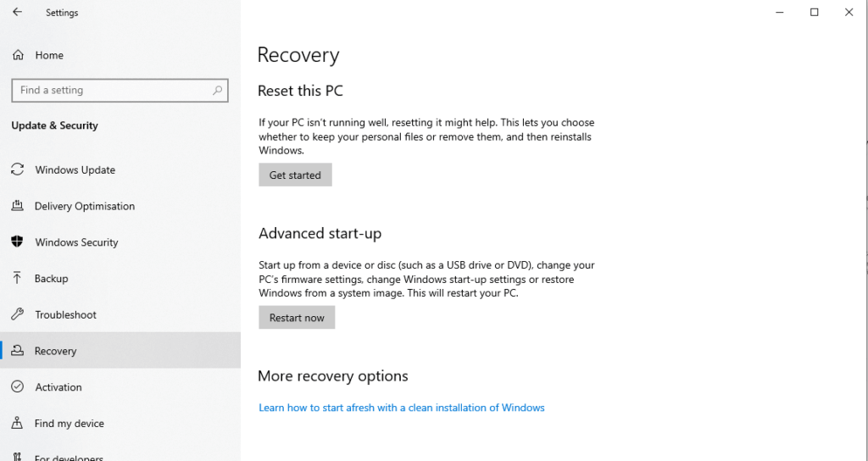
Task: Click the Find my device person icon
Action: (x=17, y=423)
